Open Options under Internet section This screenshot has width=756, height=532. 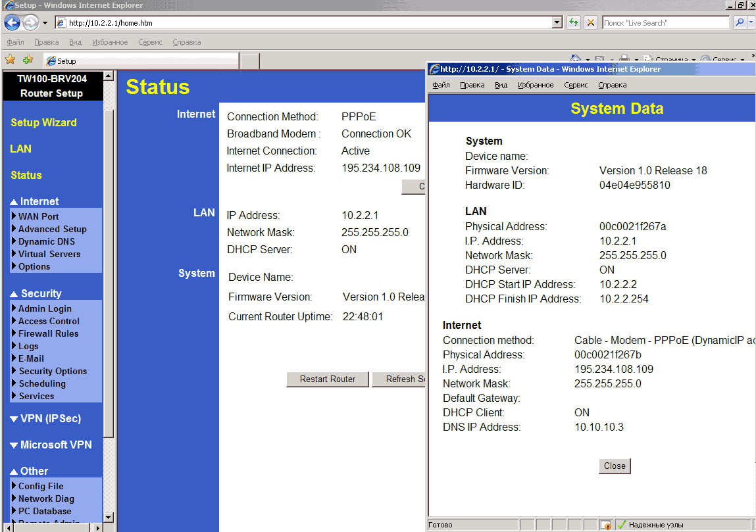click(x=34, y=267)
